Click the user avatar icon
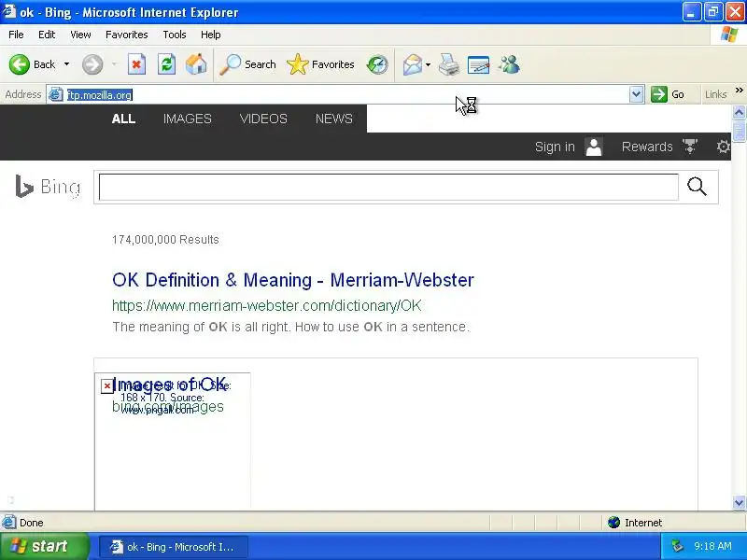This screenshot has height=560, width=747. [x=594, y=147]
